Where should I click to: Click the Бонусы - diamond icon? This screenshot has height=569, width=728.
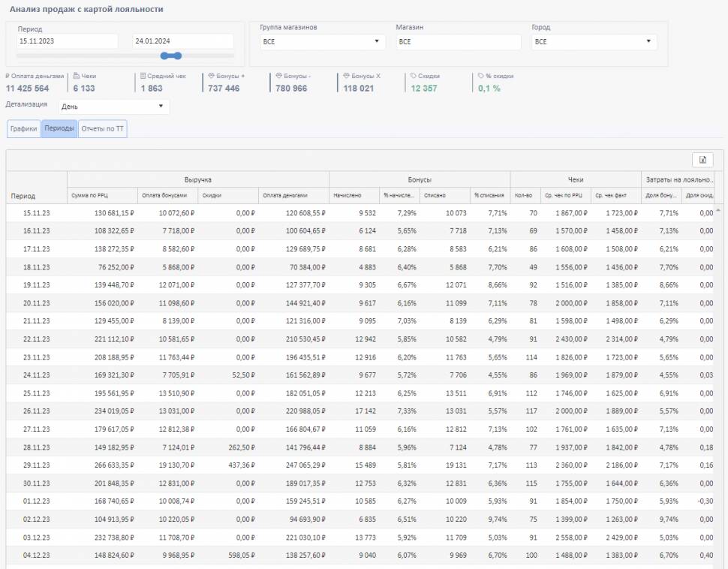tap(278, 76)
